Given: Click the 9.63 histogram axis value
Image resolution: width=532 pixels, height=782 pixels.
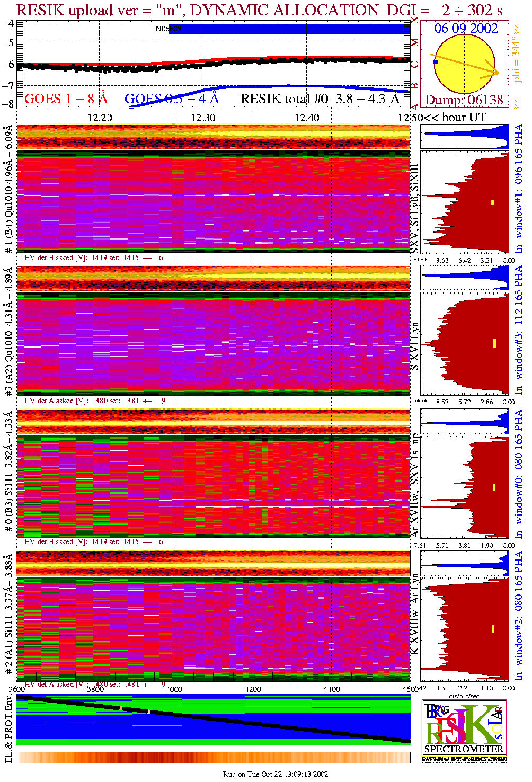Looking at the screenshot, I should tap(442, 260).
